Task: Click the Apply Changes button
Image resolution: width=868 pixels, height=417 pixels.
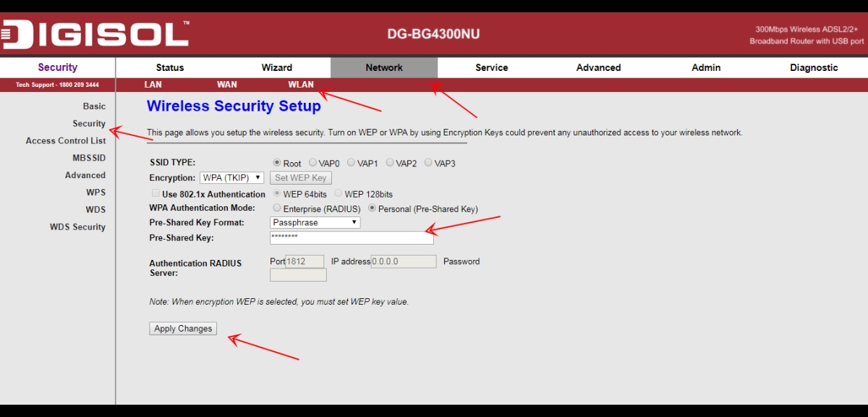Action: [183, 329]
